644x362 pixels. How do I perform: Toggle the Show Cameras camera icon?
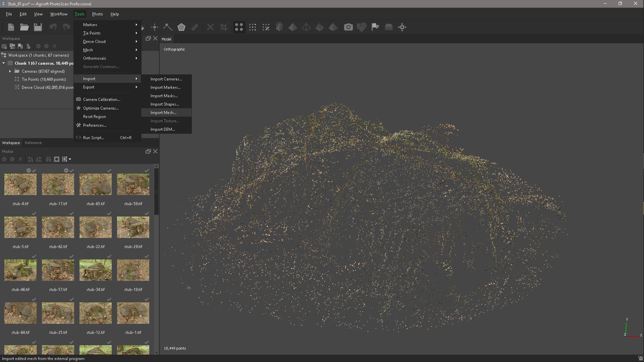348,27
